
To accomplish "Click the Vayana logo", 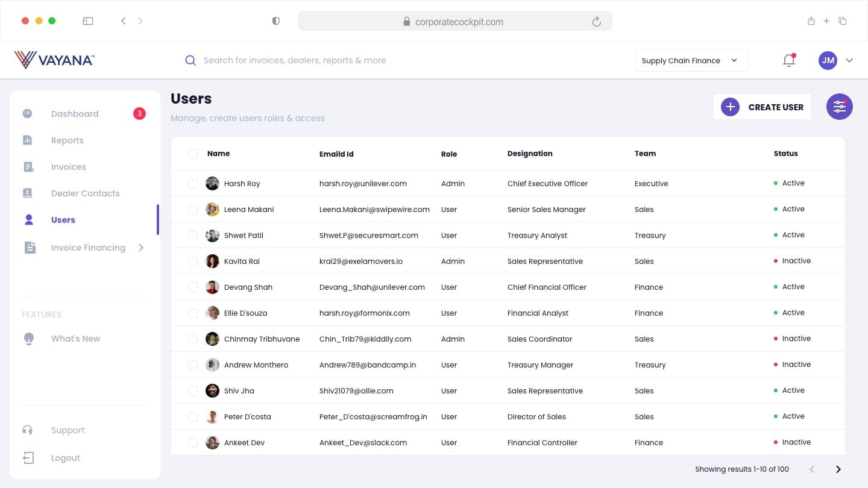I will tap(54, 60).
